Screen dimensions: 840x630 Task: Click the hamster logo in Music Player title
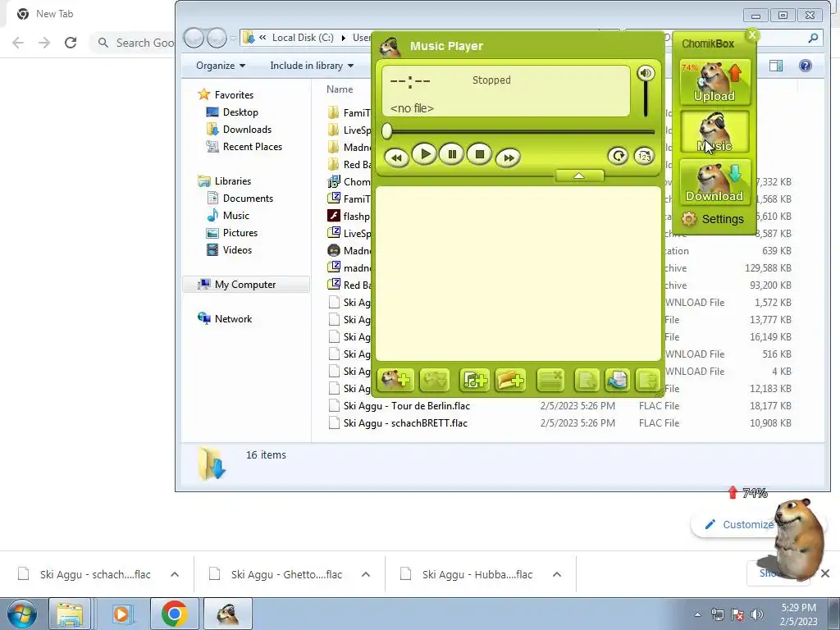390,47
